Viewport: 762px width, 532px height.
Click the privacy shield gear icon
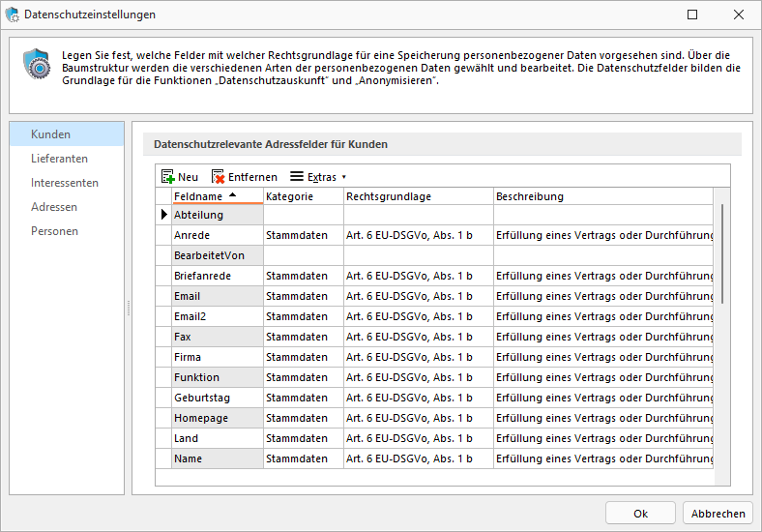[x=37, y=63]
